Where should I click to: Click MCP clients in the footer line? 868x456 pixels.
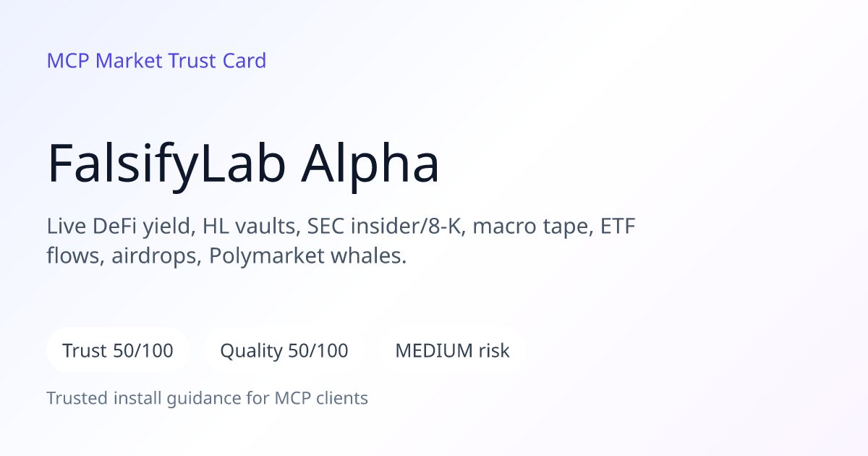click(321, 398)
